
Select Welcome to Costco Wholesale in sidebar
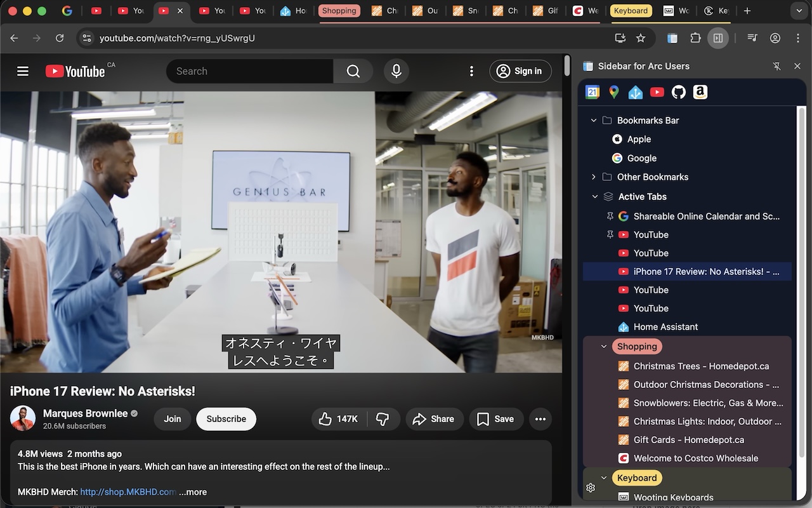click(688, 458)
